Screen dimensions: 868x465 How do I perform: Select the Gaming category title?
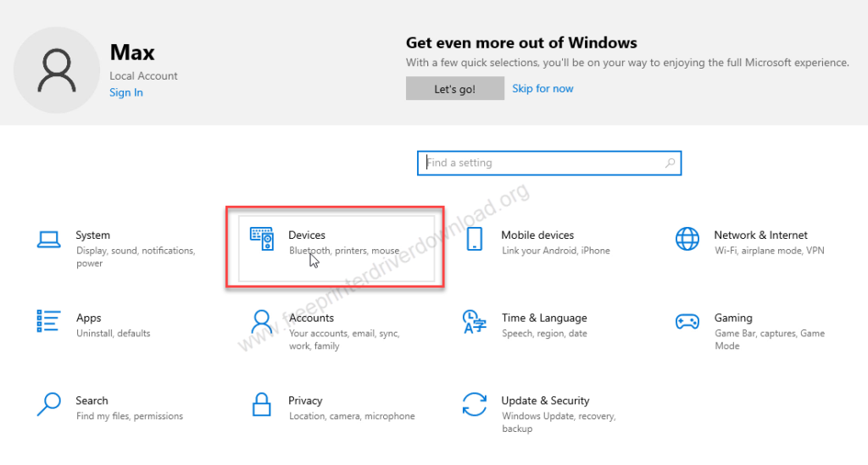click(733, 318)
